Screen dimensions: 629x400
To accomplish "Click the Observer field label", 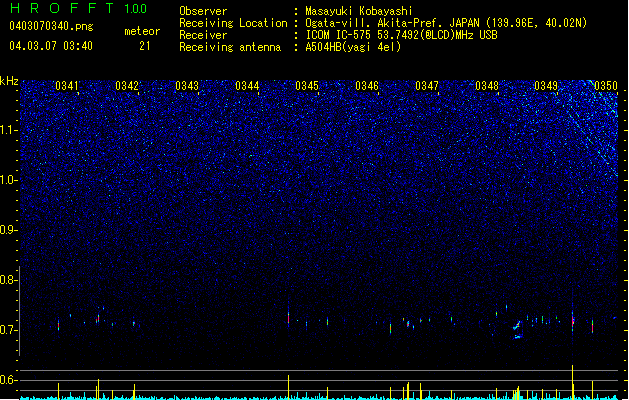I will pyautogui.click(x=203, y=11).
